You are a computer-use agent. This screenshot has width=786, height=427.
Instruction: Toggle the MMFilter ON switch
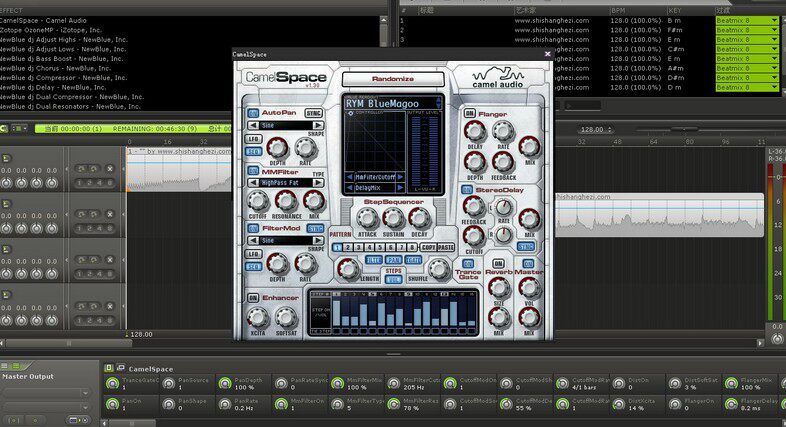click(x=253, y=171)
